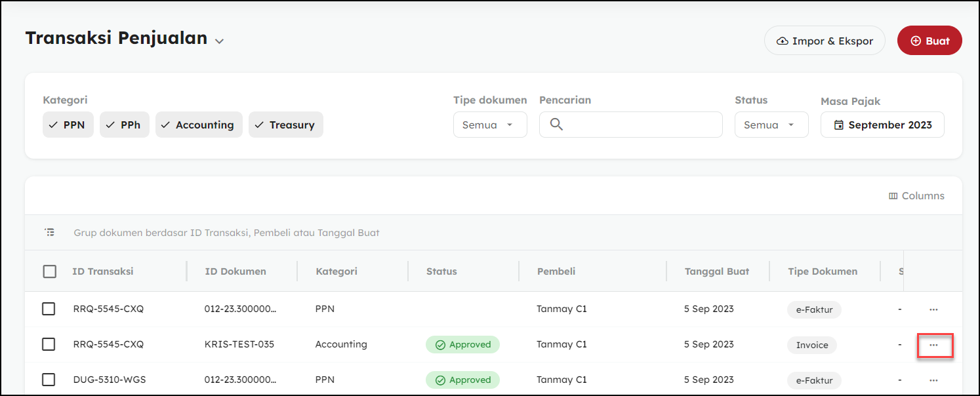Open three-dot menu for DUG-5310-WGS row
Screen dimensions: 980x396
933,380
